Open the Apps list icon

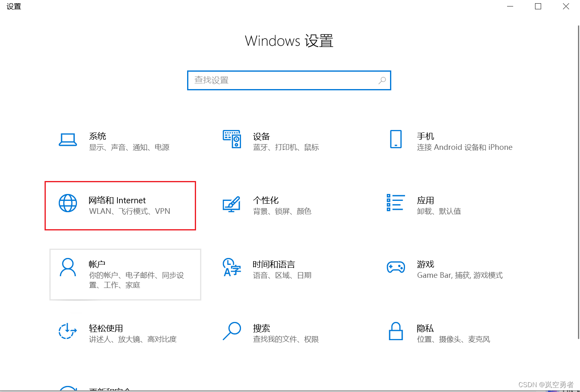(x=396, y=202)
